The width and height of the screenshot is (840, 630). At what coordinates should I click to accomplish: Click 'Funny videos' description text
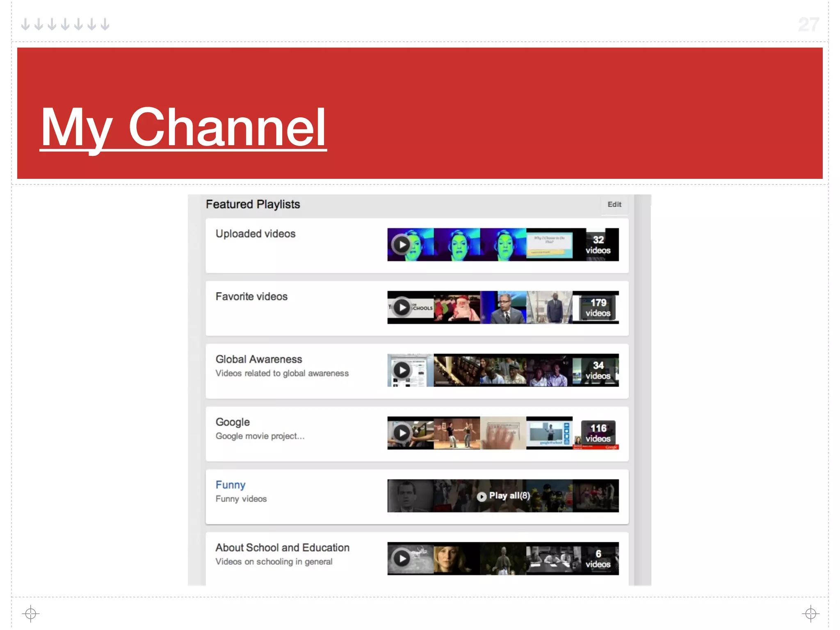(x=241, y=499)
